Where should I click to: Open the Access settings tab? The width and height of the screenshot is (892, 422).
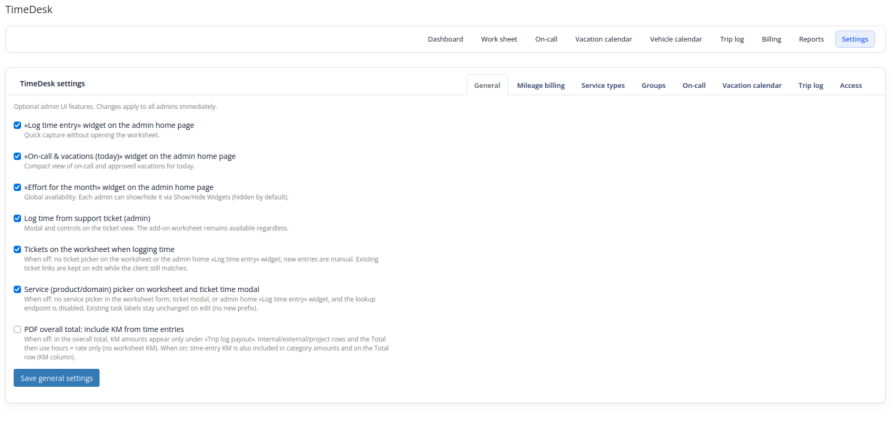851,85
